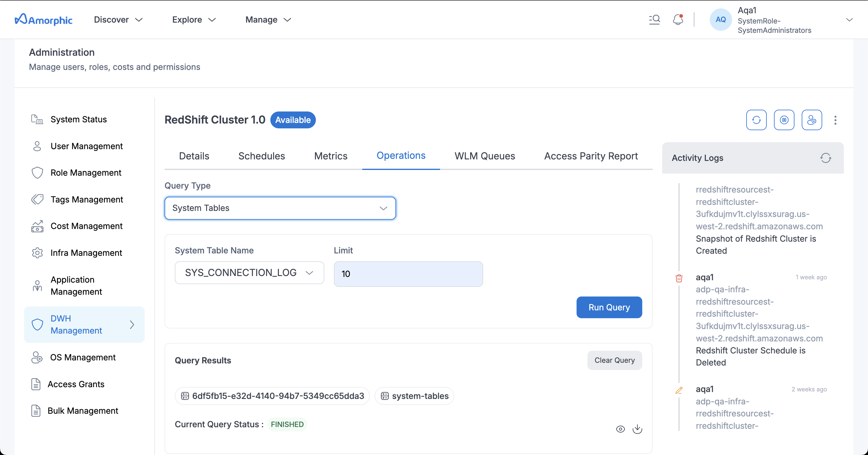
Task: Open Bulk Management in the sidebar
Action: pyautogui.click(x=83, y=411)
